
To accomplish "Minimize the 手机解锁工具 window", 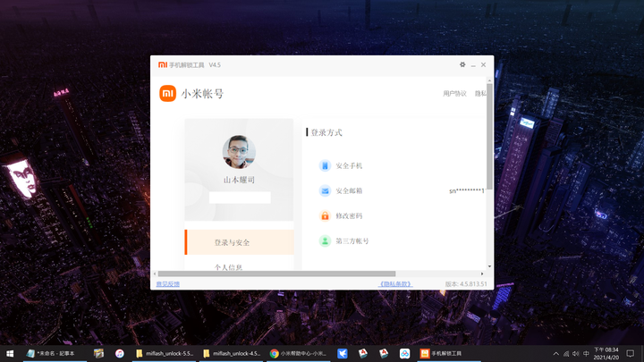I will pos(473,65).
